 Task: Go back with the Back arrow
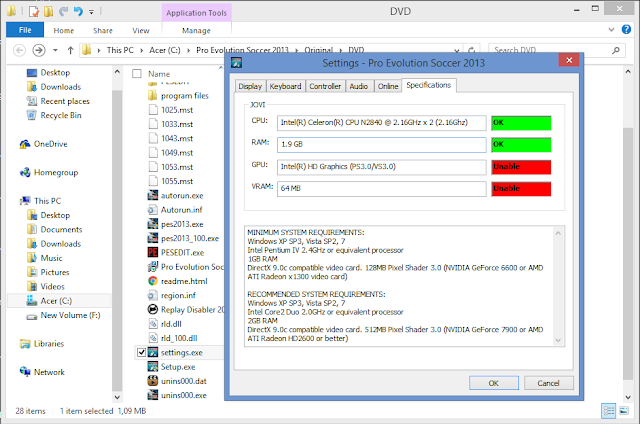point(19,50)
